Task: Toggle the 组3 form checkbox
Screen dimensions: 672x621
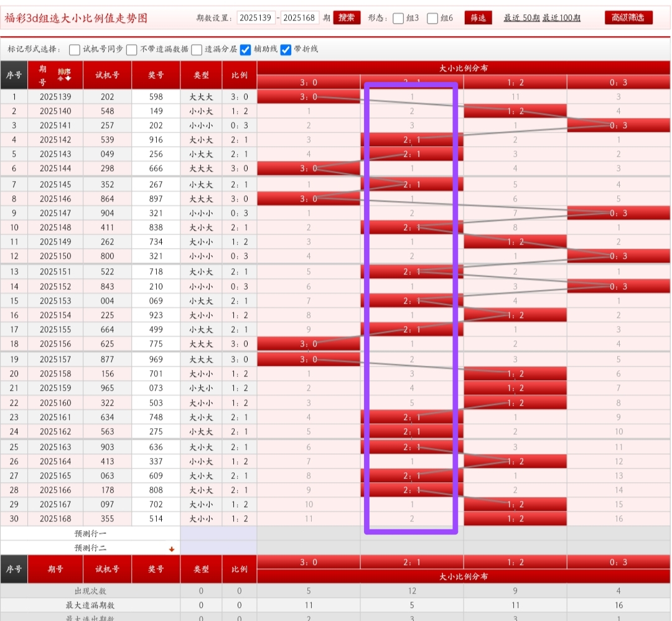Action: coord(398,18)
